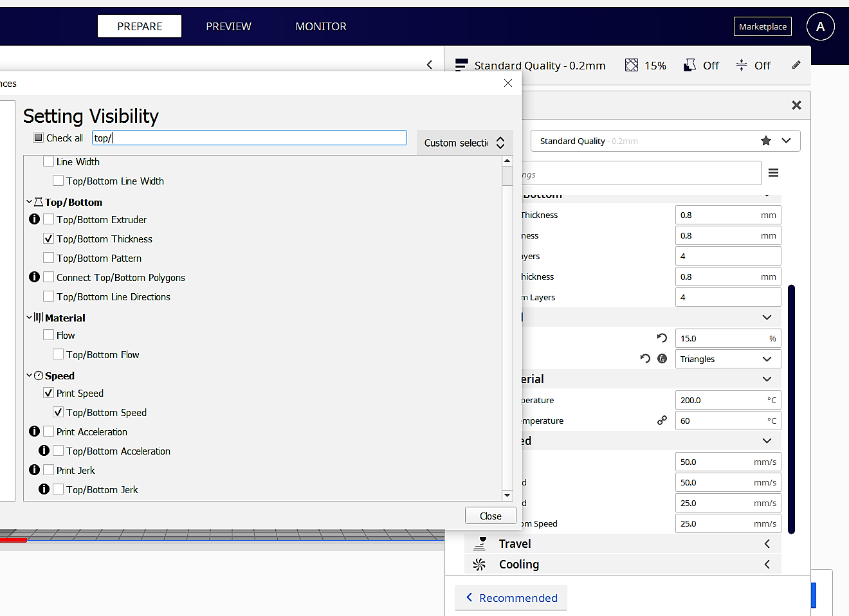
Task: Click the visibility list scroll down arrow
Action: pyautogui.click(x=507, y=495)
